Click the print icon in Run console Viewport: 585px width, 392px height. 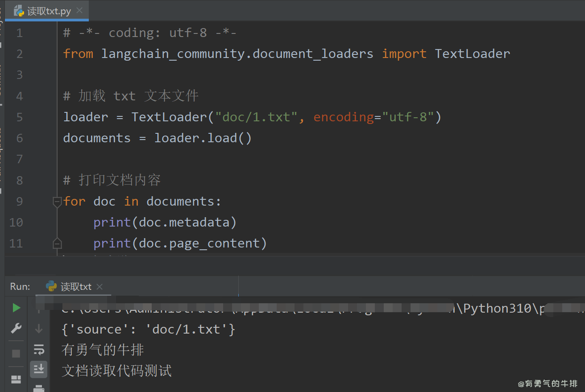(x=39, y=388)
